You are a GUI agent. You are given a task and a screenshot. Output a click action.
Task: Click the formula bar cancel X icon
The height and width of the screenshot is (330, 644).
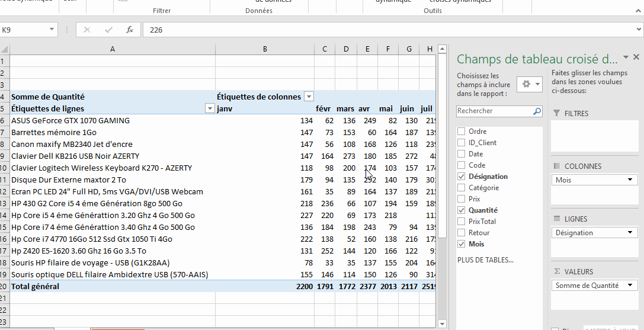pos(87,30)
